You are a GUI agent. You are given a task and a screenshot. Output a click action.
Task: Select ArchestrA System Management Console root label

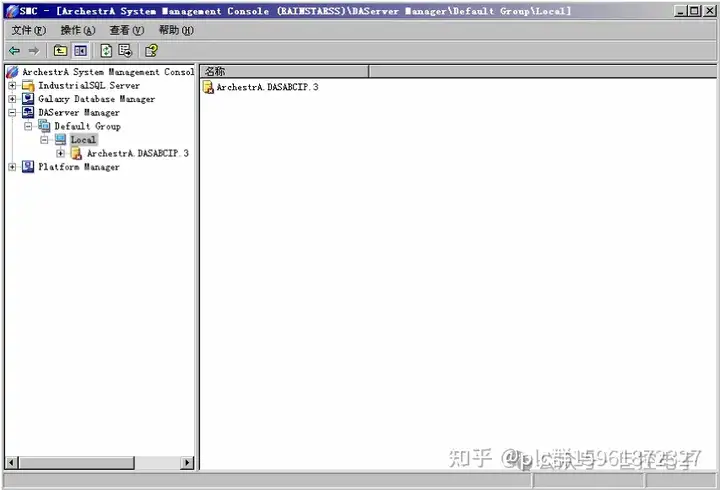pos(108,72)
